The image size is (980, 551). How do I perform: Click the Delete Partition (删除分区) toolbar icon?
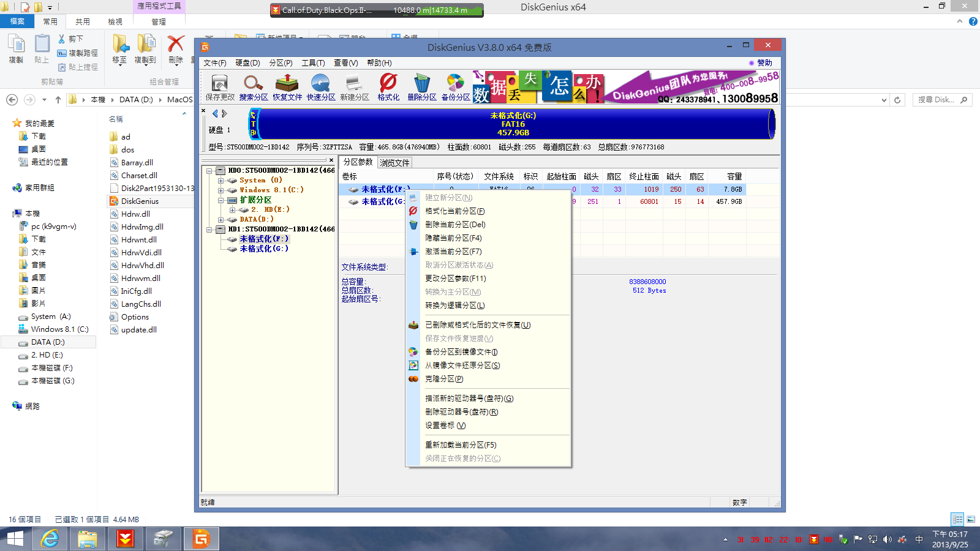tap(421, 88)
